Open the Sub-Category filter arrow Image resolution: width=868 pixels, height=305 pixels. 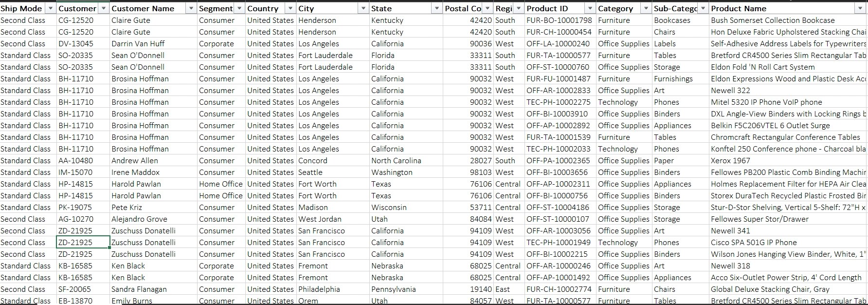pyautogui.click(x=703, y=9)
